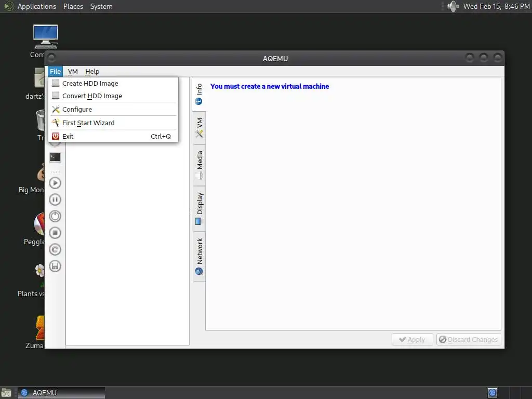The image size is (532, 399).
Task: Switch to the Info tab
Action: (x=199, y=95)
